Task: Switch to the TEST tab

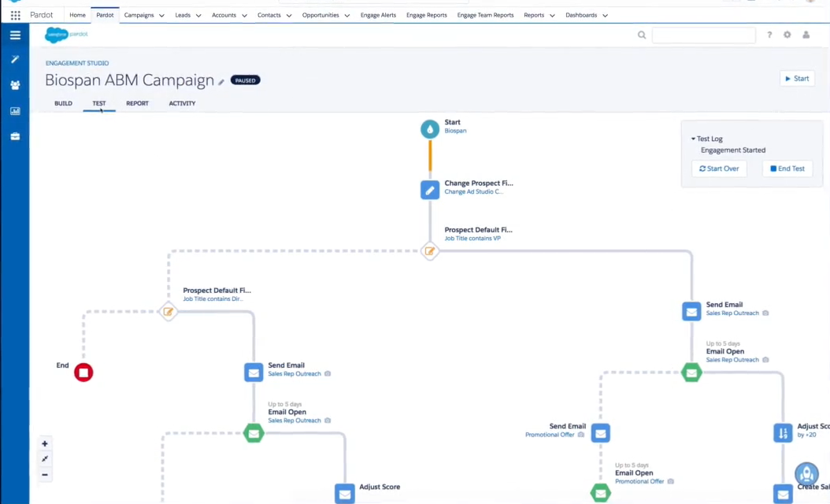Action: click(x=99, y=103)
